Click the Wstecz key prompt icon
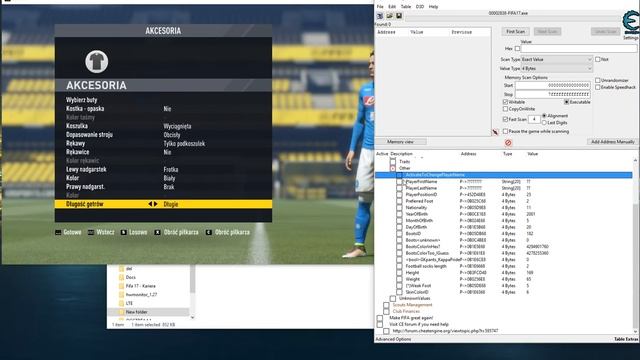This screenshot has width=640, height=360. click(x=91, y=232)
